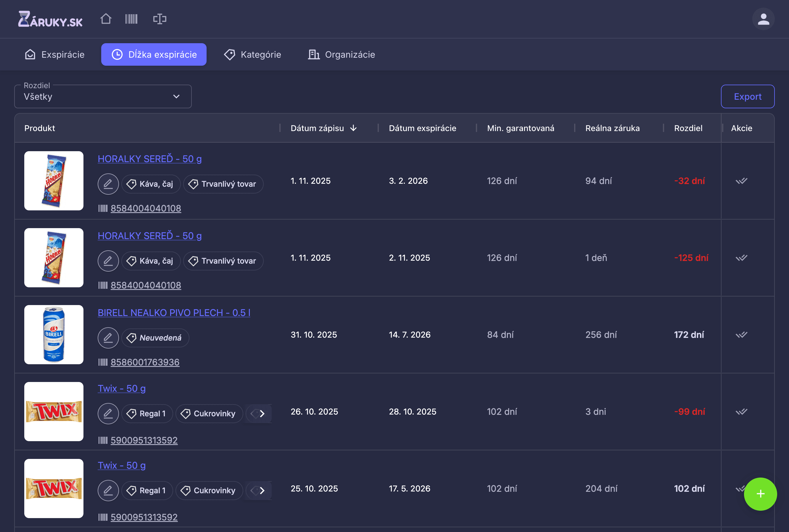Screen dimensions: 789x532
Task: Expand more tags arrow on first Twix row
Action: (x=262, y=414)
